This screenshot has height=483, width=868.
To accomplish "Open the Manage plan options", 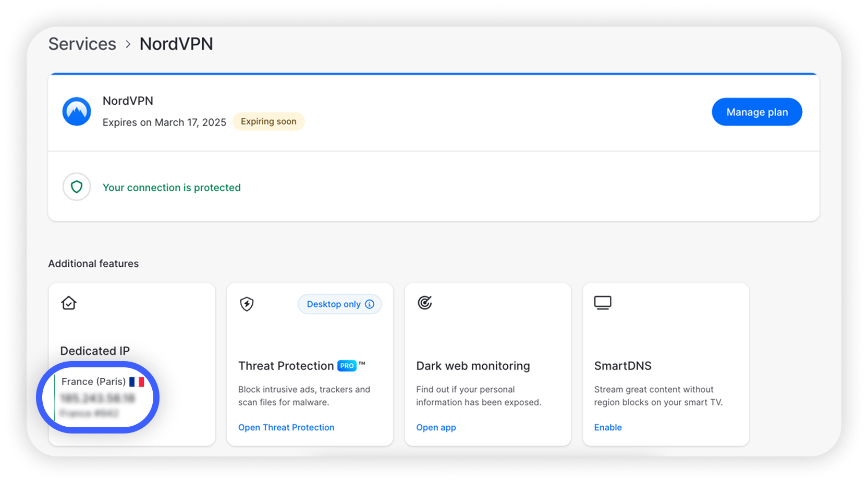I will (x=756, y=112).
